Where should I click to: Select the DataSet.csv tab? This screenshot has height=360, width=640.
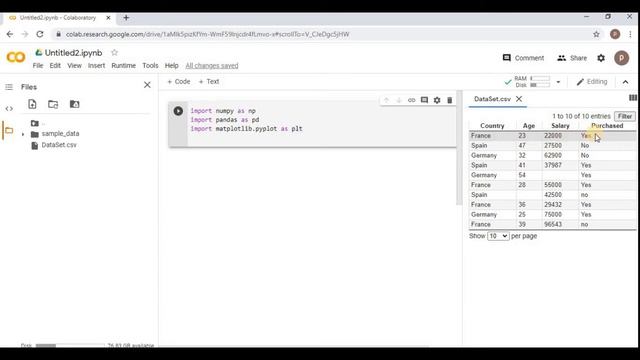pyautogui.click(x=492, y=99)
